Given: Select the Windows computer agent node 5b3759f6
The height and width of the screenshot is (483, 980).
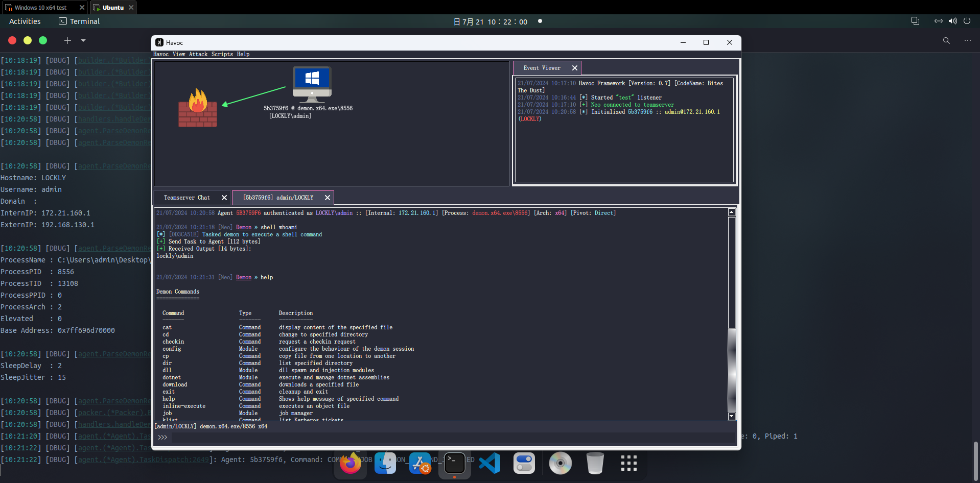Looking at the screenshot, I should [x=312, y=85].
